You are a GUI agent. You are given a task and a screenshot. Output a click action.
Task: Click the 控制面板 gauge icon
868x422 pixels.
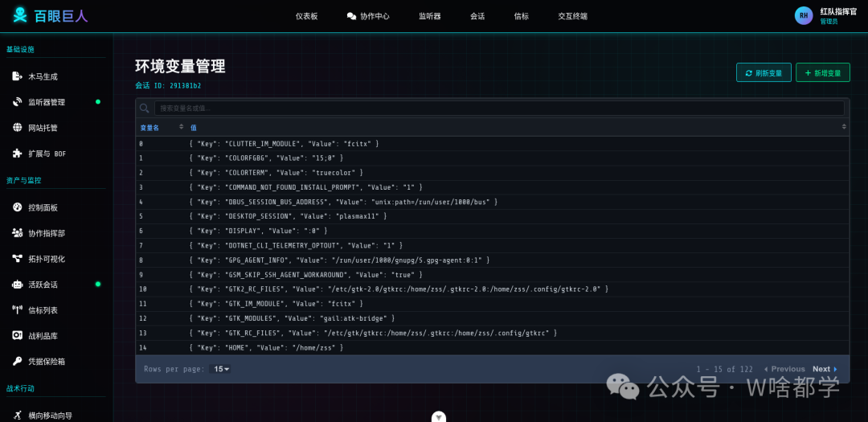(x=17, y=207)
